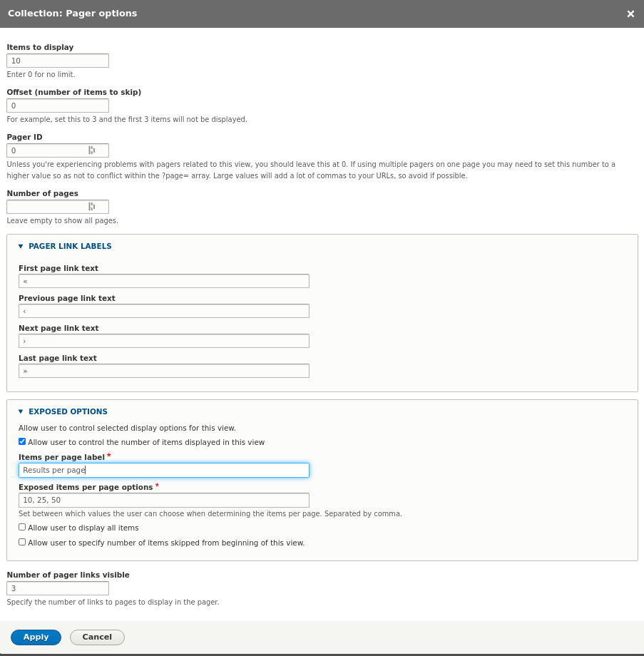
Task: Collapse the EXPOSED OPTIONS section
Action: coord(68,411)
